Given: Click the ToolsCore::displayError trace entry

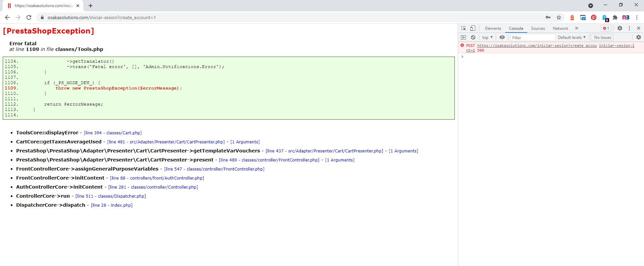Looking at the screenshot, I should click(x=47, y=133).
